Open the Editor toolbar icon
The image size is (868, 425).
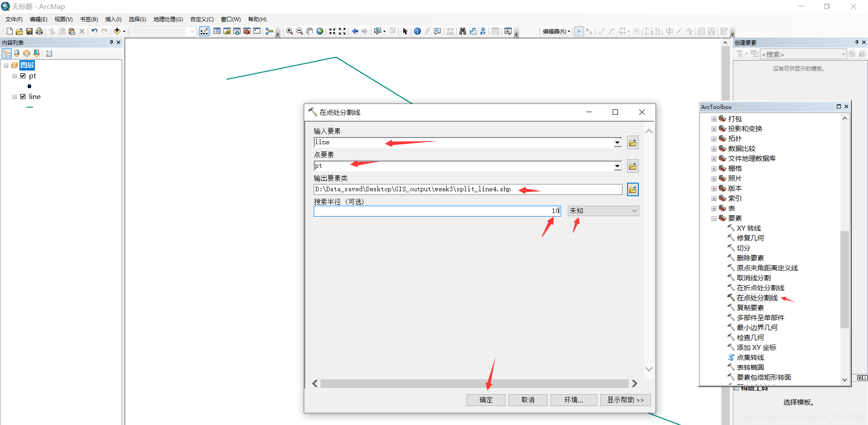coord(204,31)
